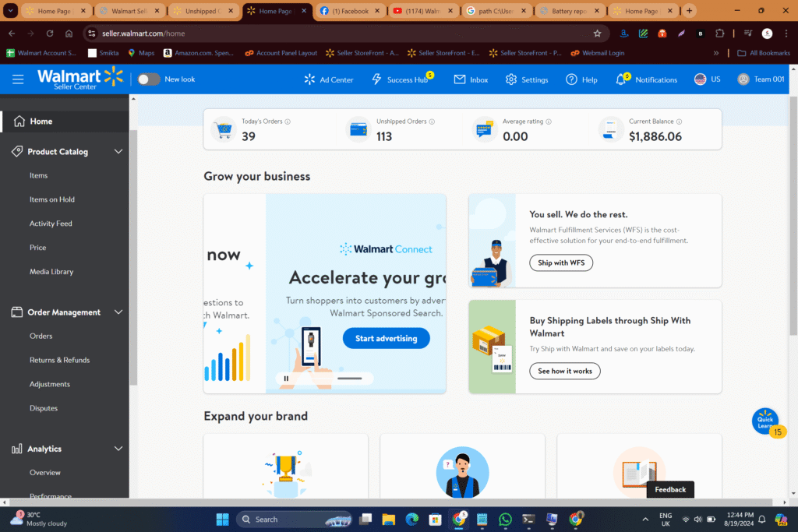
Task: Open the Help menu
Action: [581, 79]
